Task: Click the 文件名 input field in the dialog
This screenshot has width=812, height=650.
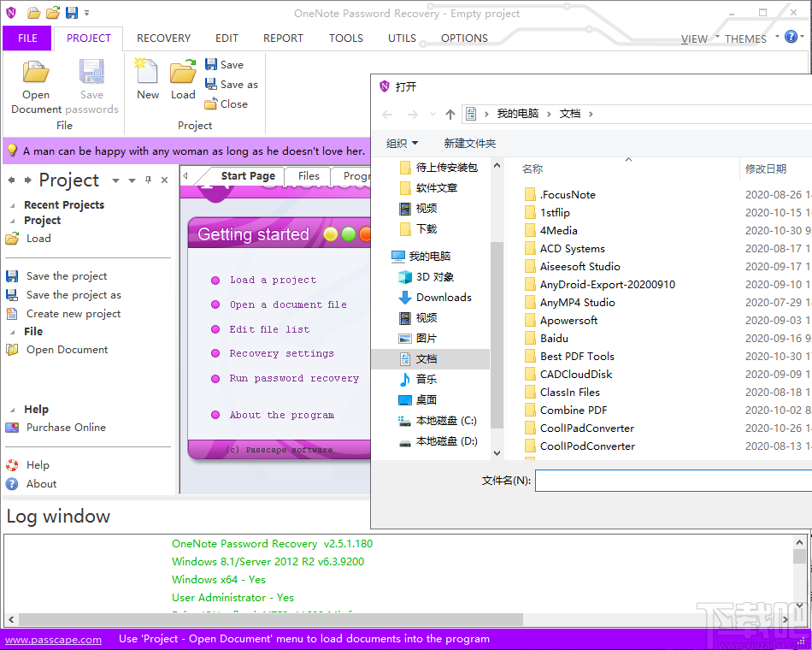Action: click(675, 481)
